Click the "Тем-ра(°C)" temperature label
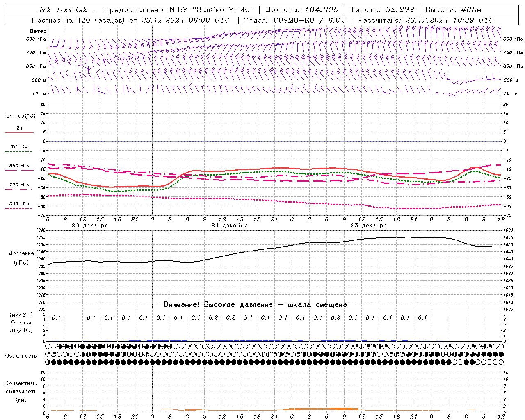Image resolution: width=525 pixels, height=420 pixels. point(19,116)
